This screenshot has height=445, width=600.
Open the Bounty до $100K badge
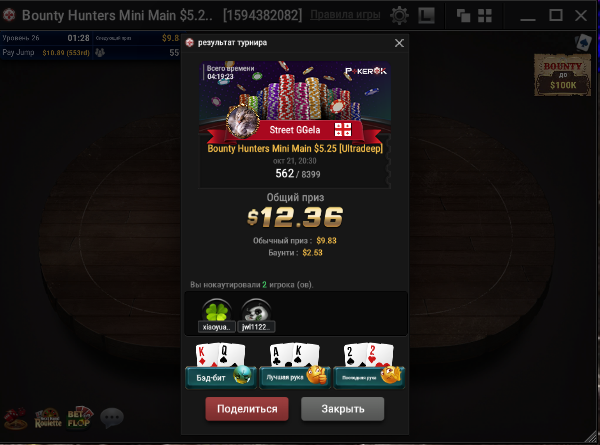pos(562,75)
